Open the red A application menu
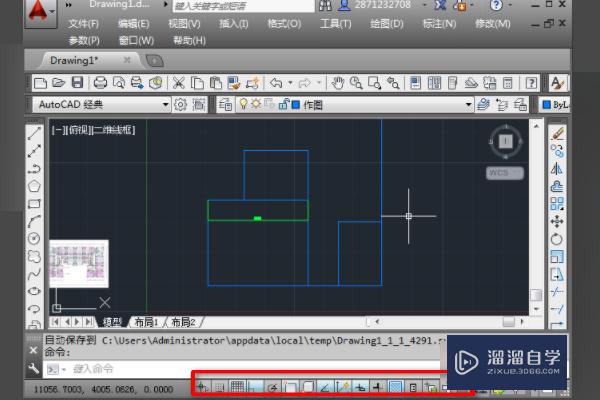The height and width of the screenshot is (400, 600). coord(41,13)
